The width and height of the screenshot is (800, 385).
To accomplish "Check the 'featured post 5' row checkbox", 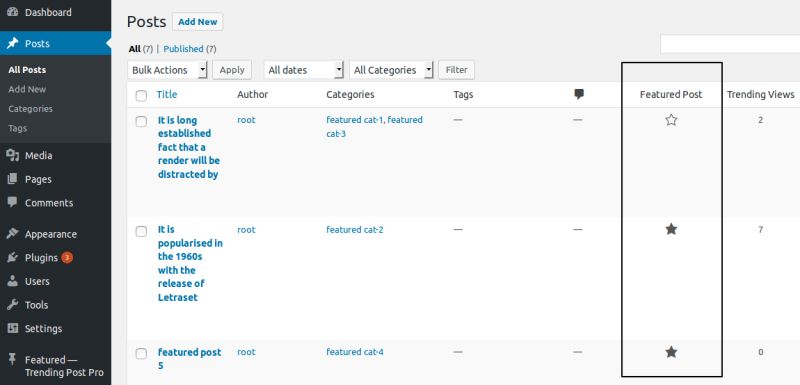I will tap(141, 353).
